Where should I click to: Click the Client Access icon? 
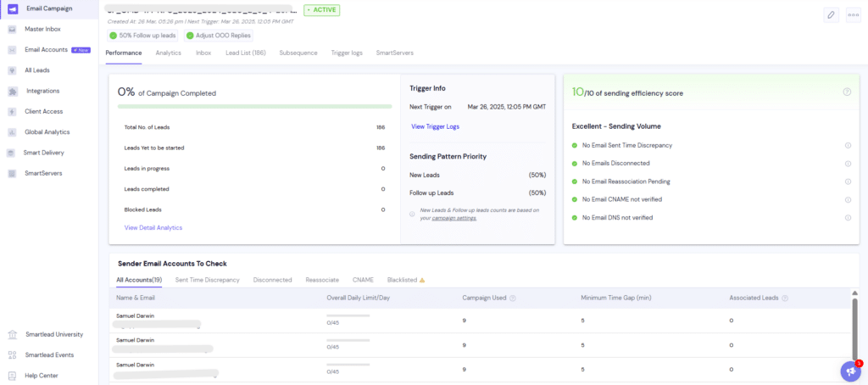pos(12,111)
